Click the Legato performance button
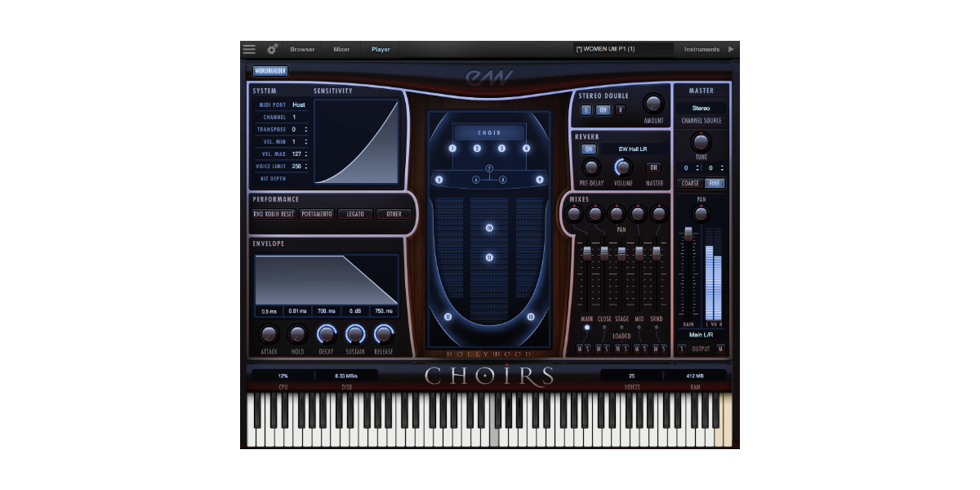The image size is (980, 490). (355, 214)
